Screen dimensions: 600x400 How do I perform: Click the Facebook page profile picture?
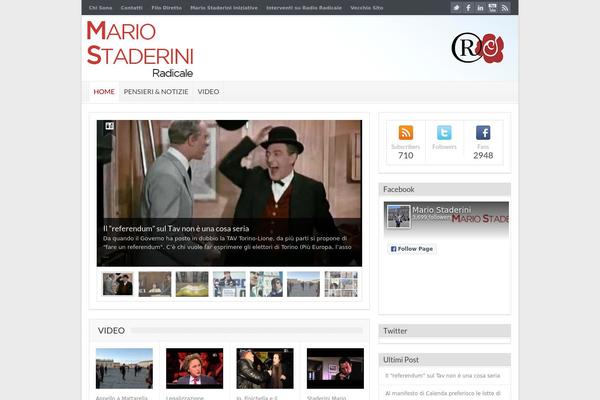click(398, 217)
